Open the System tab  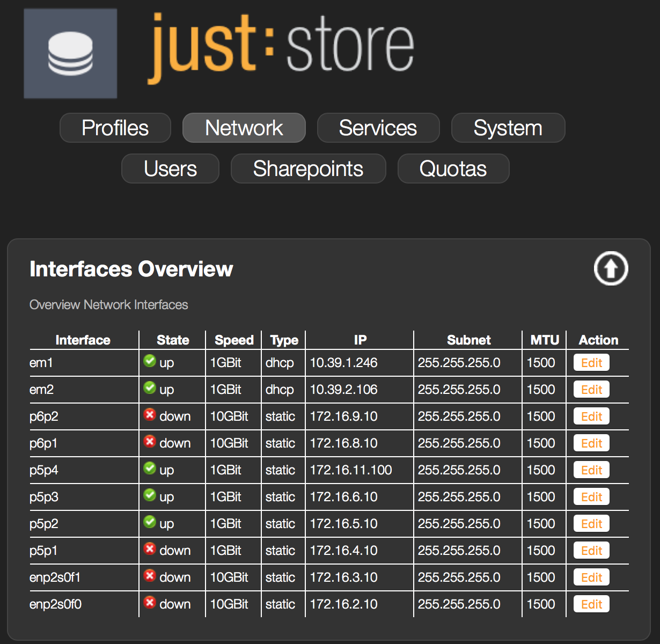click(508, 128)
